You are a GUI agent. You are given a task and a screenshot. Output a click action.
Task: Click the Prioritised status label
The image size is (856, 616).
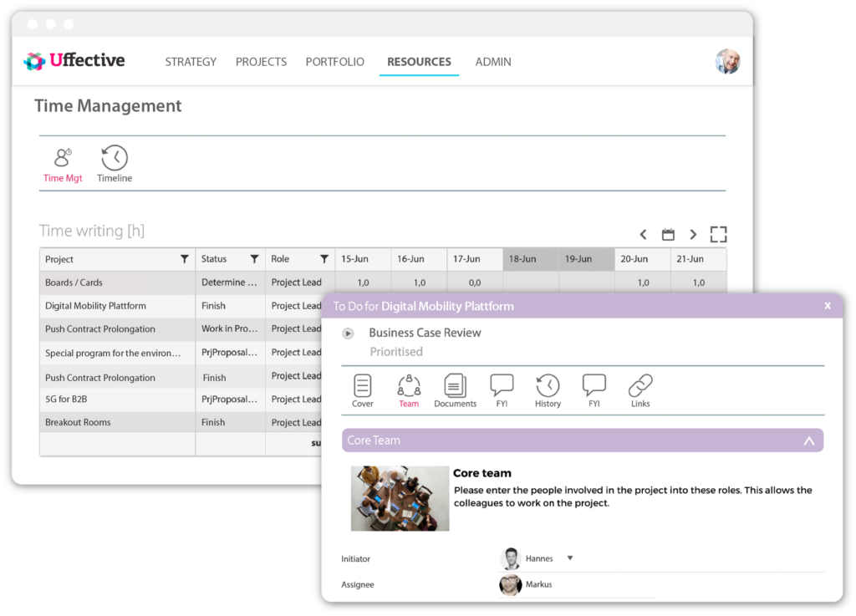pos(396,352)
